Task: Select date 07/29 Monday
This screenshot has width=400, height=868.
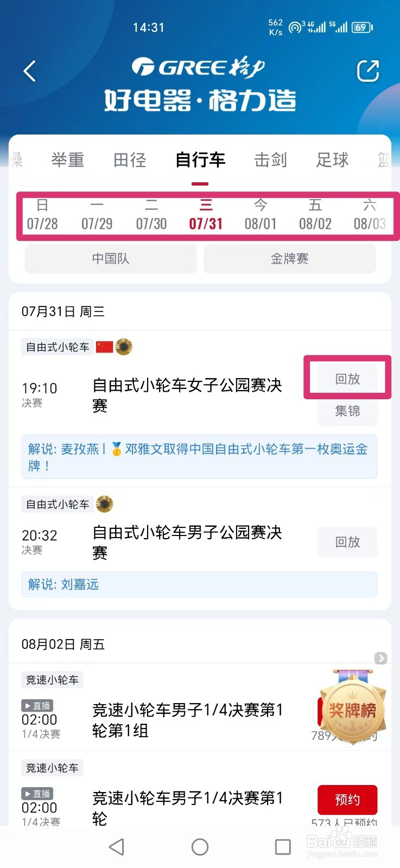Action: (x=97, y=215)
